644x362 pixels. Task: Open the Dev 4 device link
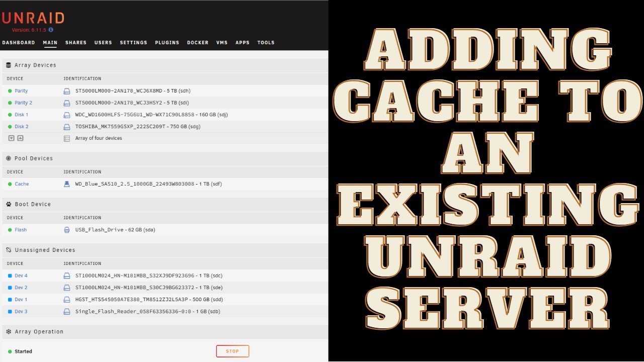[21, 276]
